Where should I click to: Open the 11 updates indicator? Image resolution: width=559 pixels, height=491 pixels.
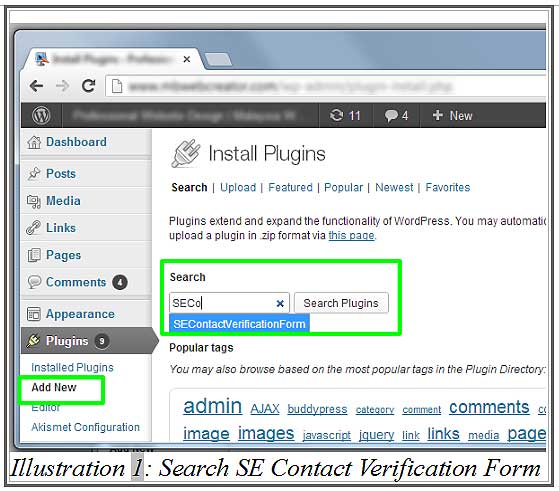tap(345, 116)
